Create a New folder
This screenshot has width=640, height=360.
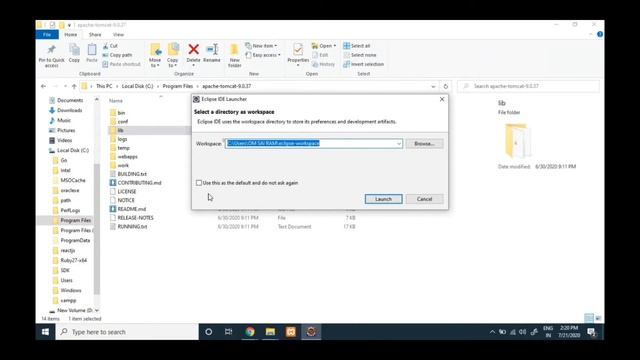coord(235,55)
